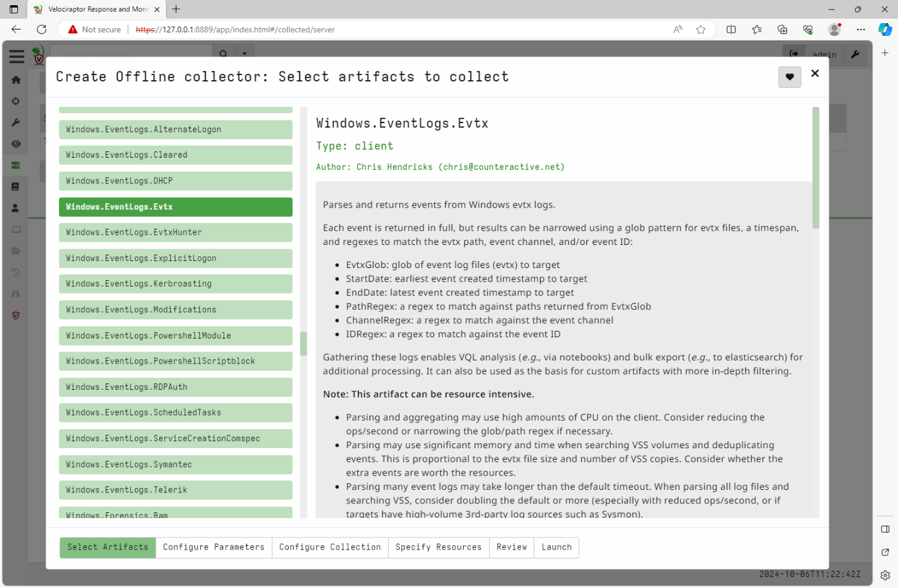Refresh the browser page
This screenshot has width=898, height=588.
click(42, 29)
